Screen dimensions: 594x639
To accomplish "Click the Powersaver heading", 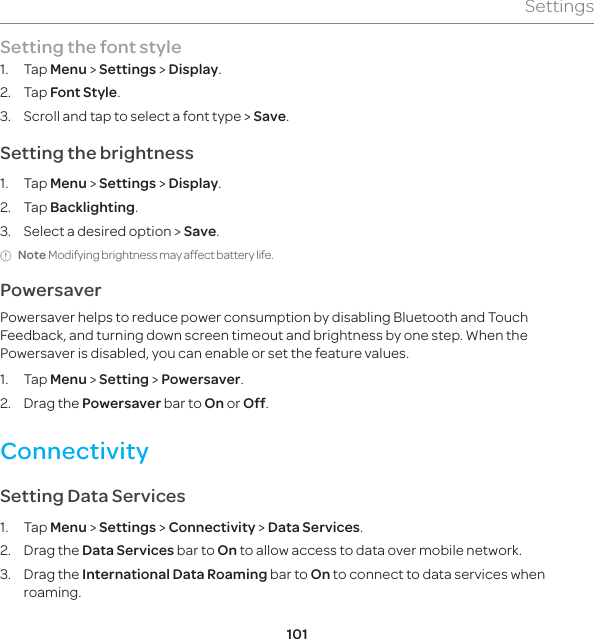I will pyautogui.click(x=51, y=291).
